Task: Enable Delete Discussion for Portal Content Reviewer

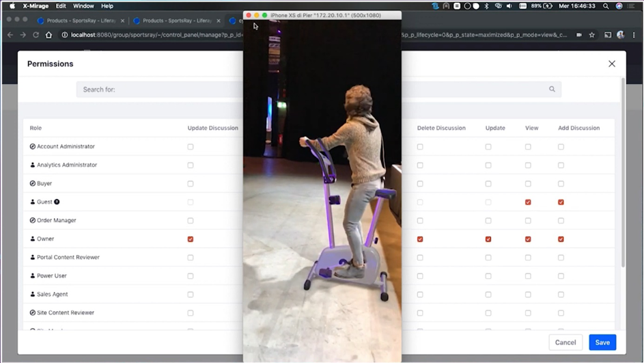Action: [x=420, y=258]
